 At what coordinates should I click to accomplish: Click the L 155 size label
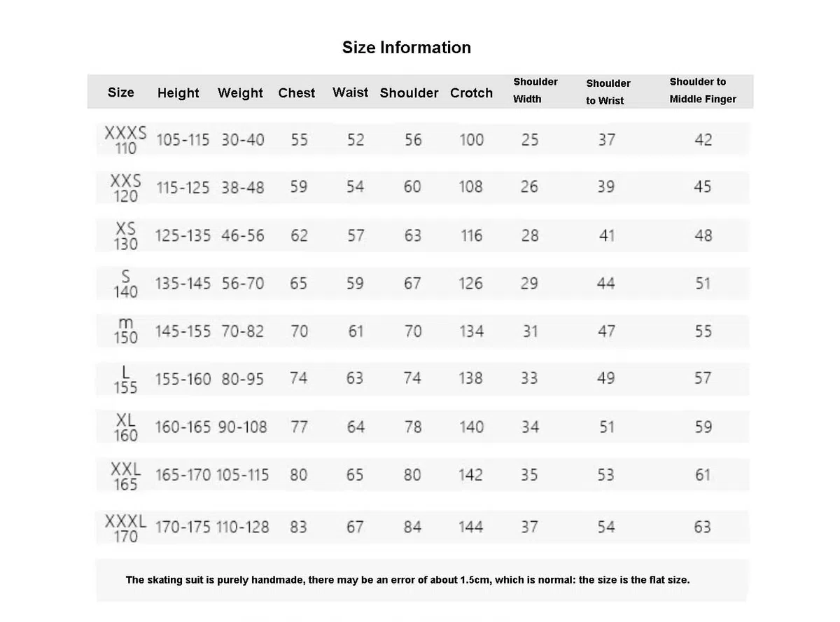[126, 379]
